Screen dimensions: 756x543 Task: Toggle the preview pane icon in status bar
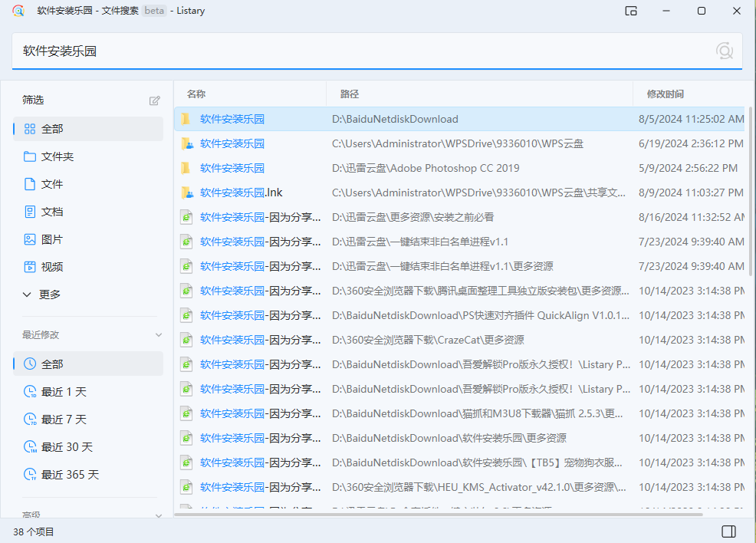pyautogui.click(x=728, y=531)
